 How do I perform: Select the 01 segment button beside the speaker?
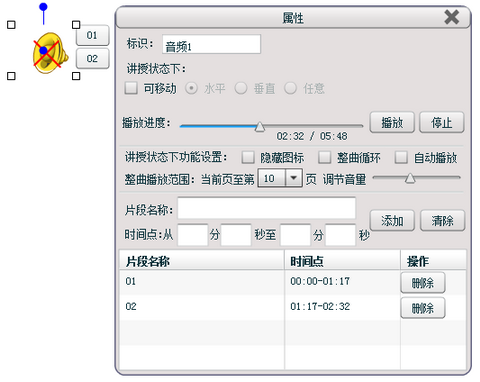point(92,35)
